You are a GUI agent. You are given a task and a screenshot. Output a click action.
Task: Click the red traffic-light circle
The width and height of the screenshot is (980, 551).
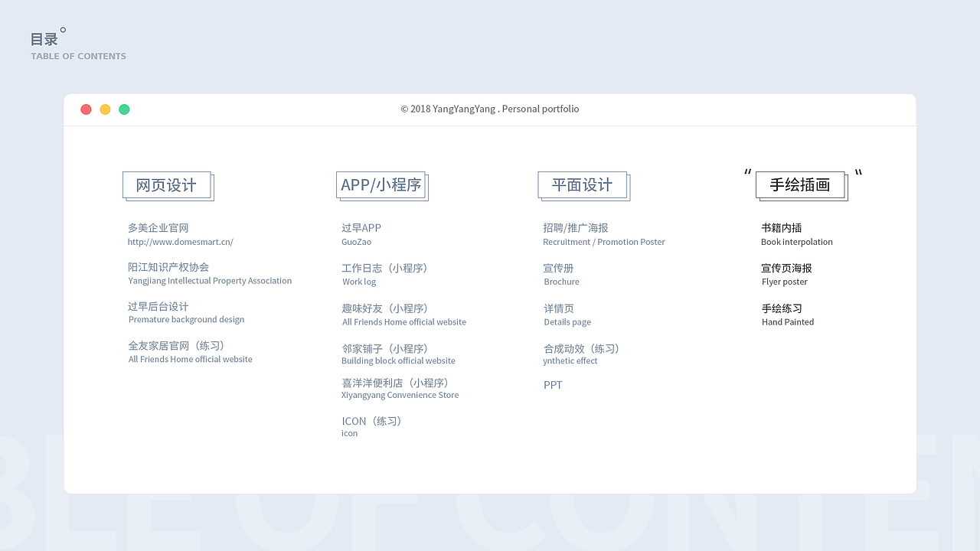click(86, 109)
